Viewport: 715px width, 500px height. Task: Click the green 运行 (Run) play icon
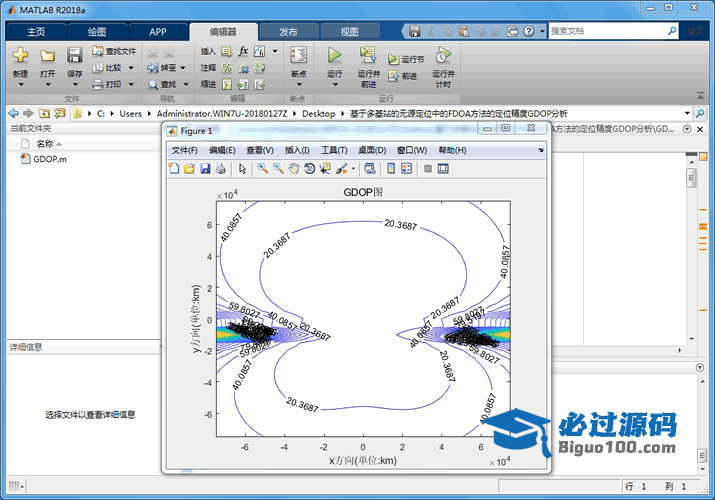click(335, 55)
